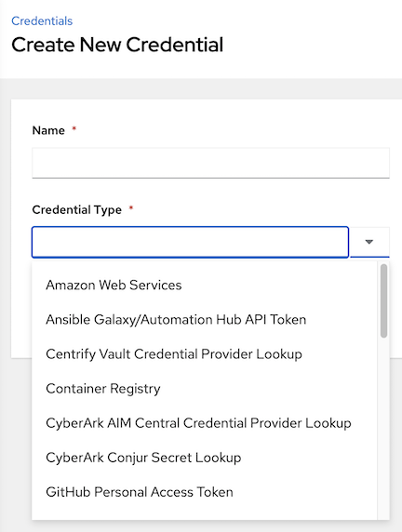Viewport: 402px width, 532px height.
Task: Select CyberArk Conjur Secret Lookup
Action: (205, 458)
